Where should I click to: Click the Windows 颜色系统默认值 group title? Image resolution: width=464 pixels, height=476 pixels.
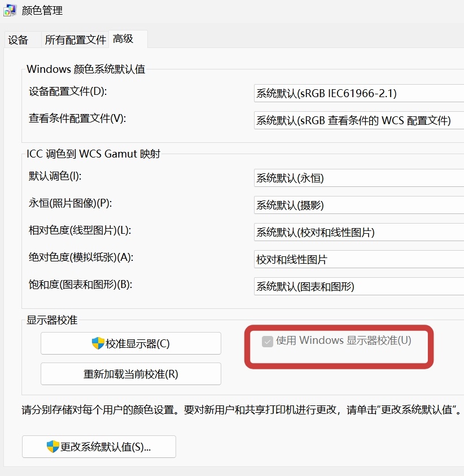click(x=86, y=69)
